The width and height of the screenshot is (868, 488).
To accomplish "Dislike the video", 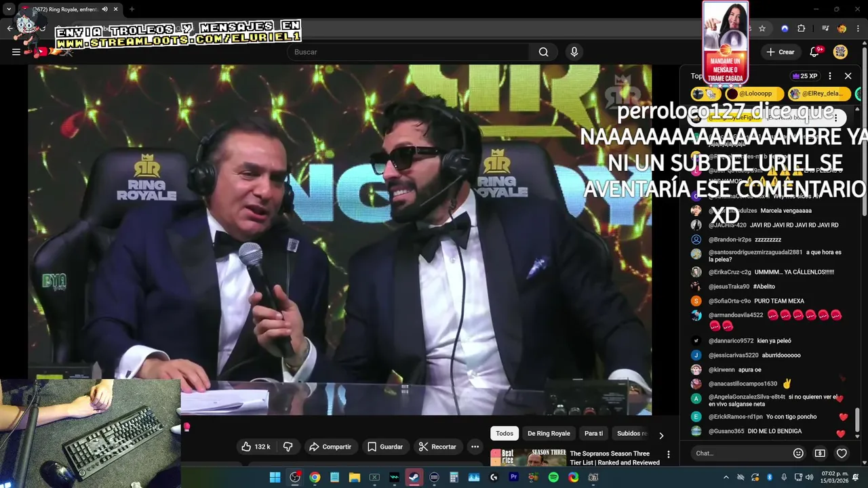I will coord(288,447).
